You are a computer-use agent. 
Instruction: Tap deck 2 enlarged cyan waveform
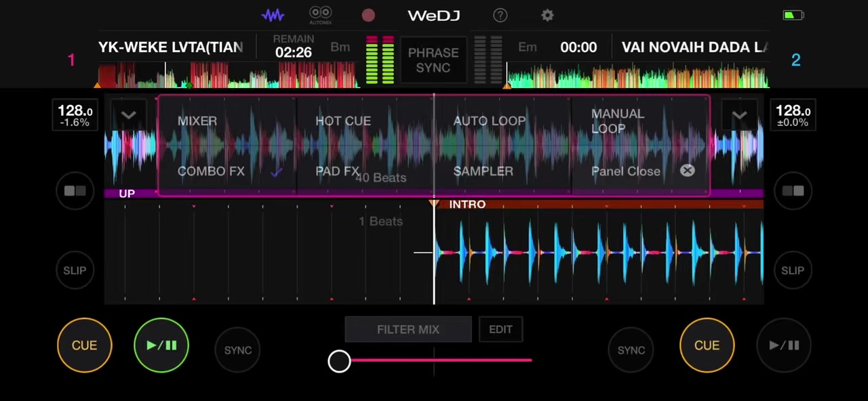click(599, 253)
